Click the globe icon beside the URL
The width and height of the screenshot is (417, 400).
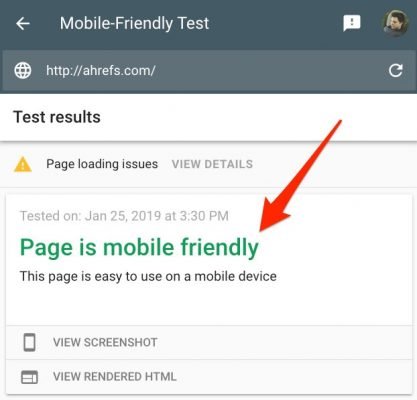23,70
